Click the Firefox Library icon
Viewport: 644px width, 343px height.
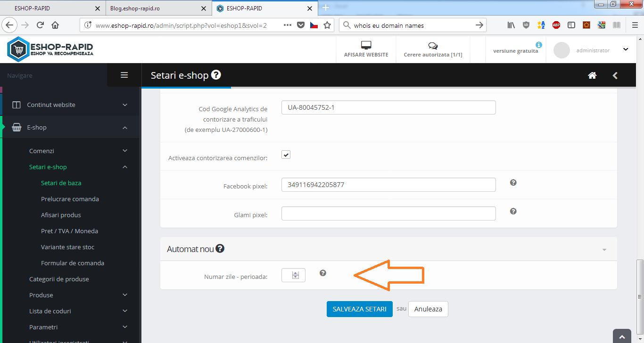pos(511,25)
